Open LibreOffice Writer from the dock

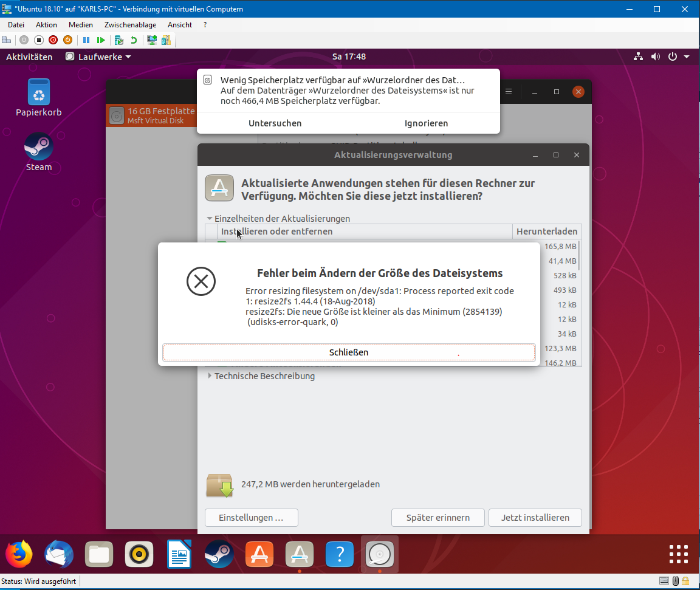(179, 554)
